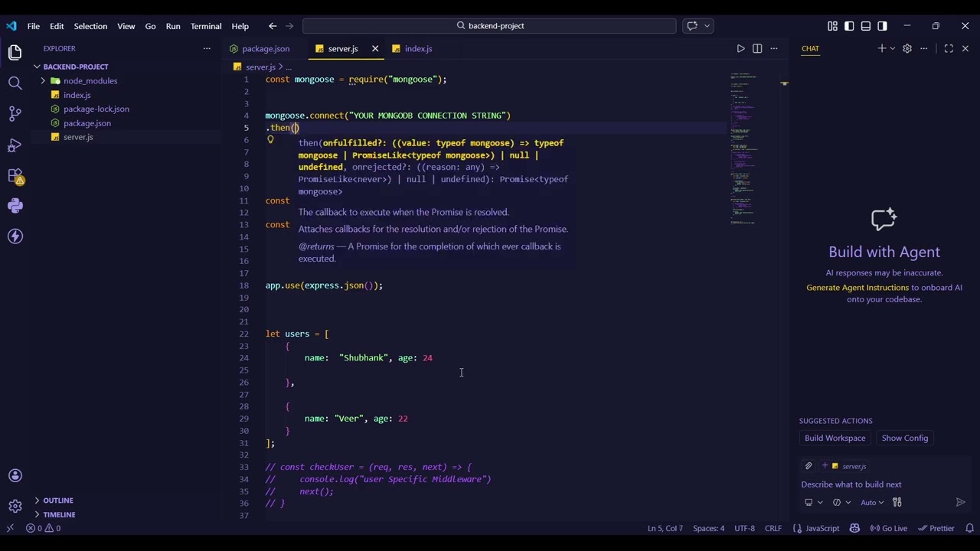980x551 pixels.
Task: Click Build Workspace suggested action
Action: coord(835,439)
